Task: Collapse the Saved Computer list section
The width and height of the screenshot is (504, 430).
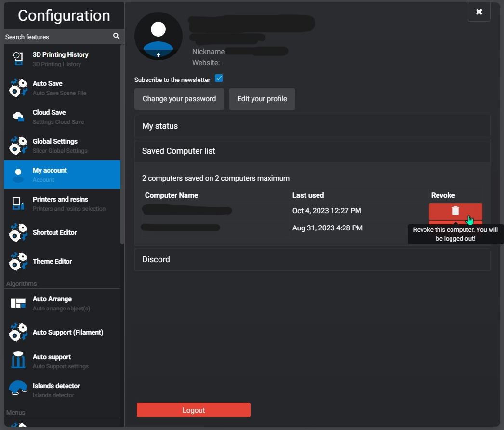Action: (312, 151)
